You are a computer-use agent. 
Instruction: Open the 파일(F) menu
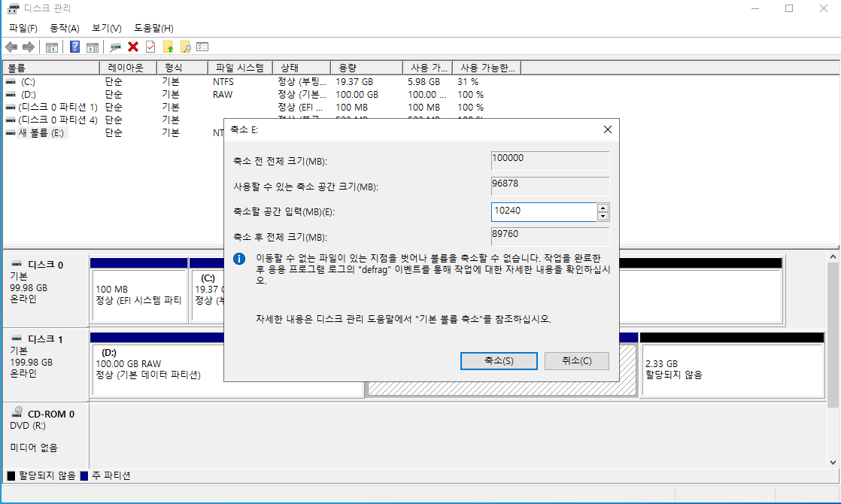pos(23,29)
